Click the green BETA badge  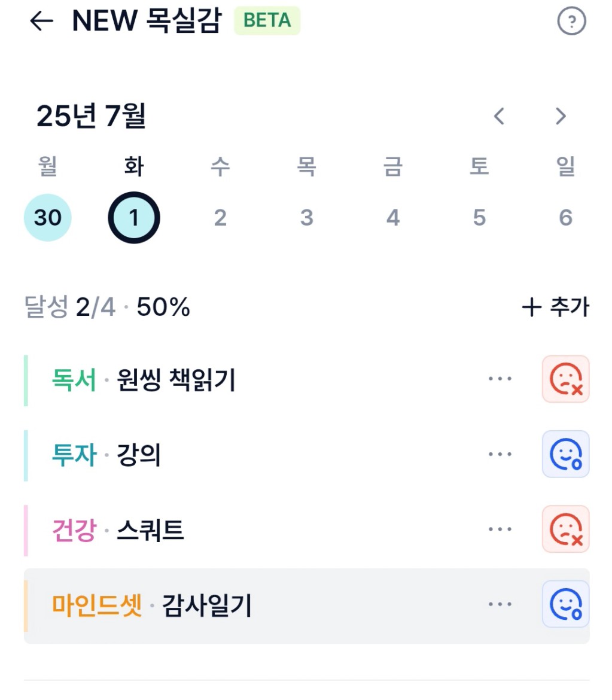267,20
